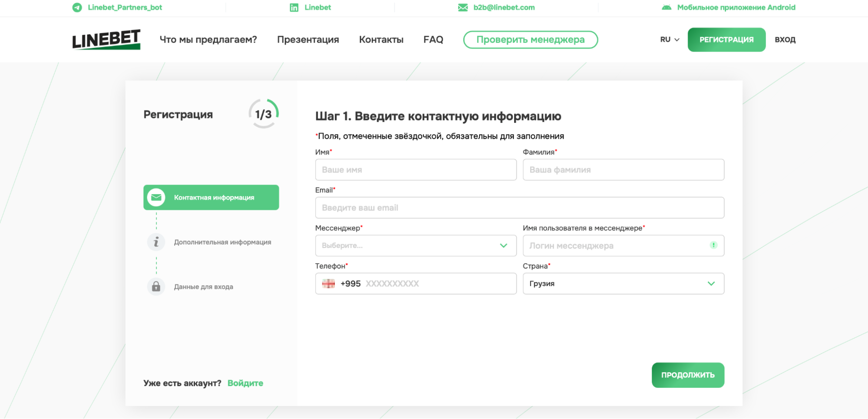Click the +995 country code text
This screenshot has width=868, height=419.
[x=350, y=284]
